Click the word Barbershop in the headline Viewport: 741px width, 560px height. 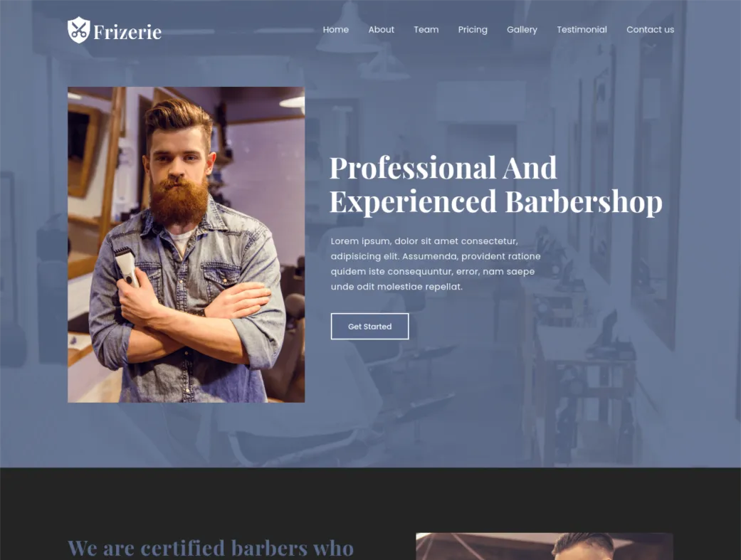(583, 202)
